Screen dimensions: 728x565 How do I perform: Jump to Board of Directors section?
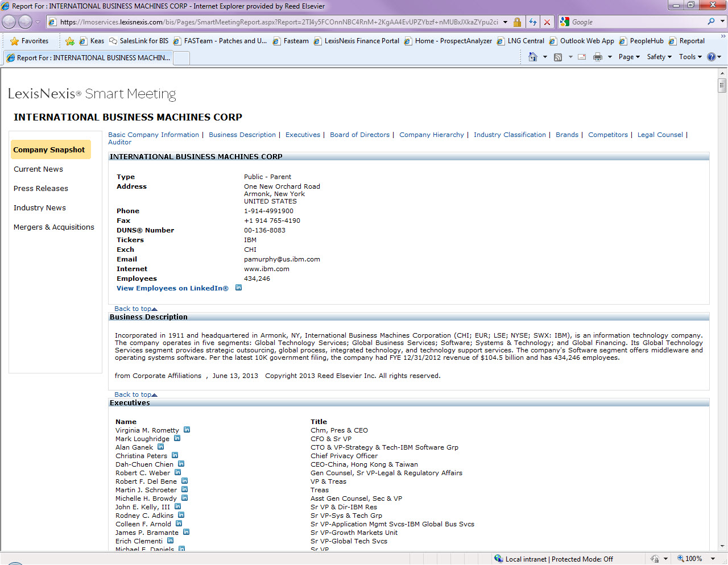(359, 135)
